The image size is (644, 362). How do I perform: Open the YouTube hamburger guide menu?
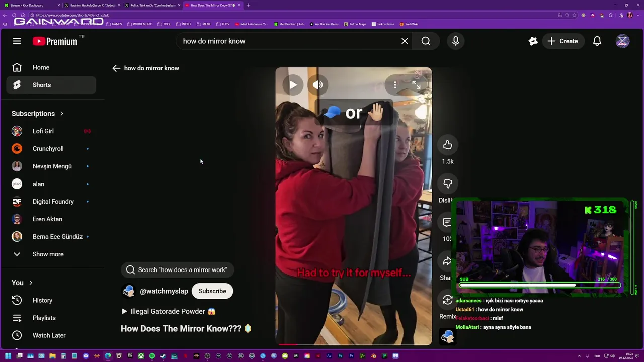click(x=17, y=41)
